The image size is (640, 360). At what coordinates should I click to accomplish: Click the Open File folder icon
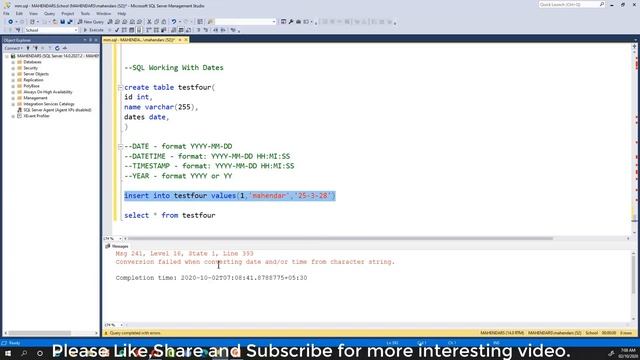click(x=55, y=22)
